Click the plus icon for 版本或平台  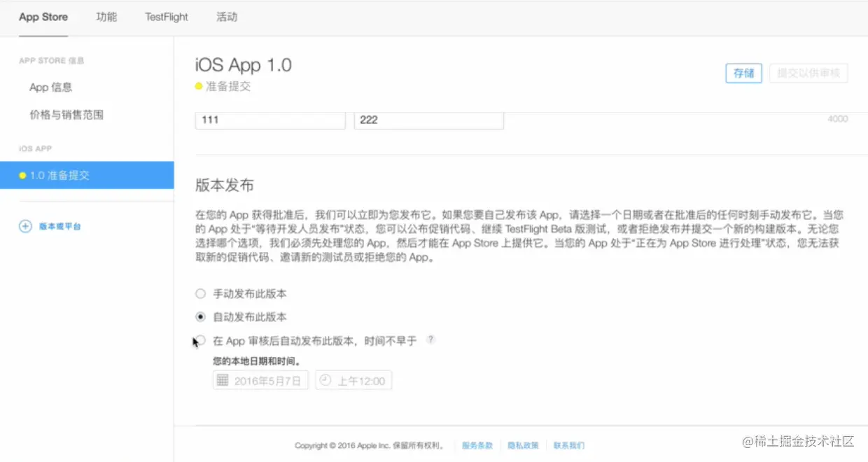pyautogui.click(x=25, y=226)
